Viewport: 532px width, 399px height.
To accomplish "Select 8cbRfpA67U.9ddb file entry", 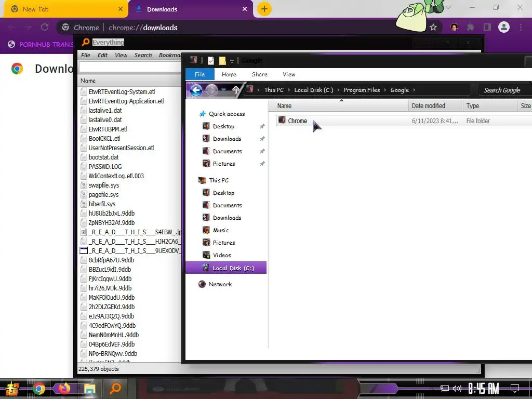I will (111, 260).
